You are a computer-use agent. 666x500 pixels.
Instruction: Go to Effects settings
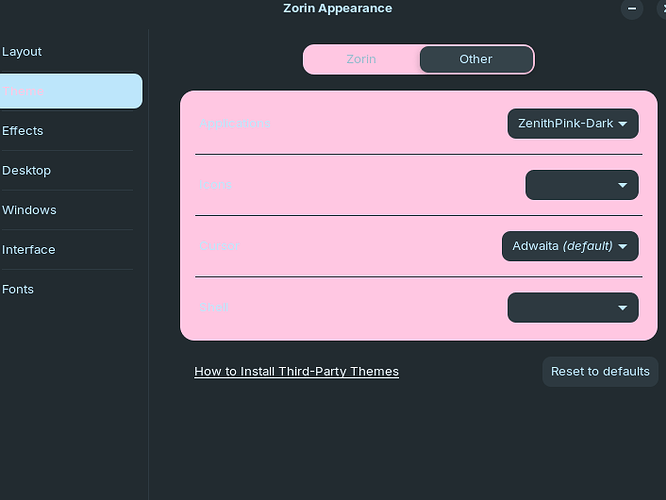pos(68,131)
